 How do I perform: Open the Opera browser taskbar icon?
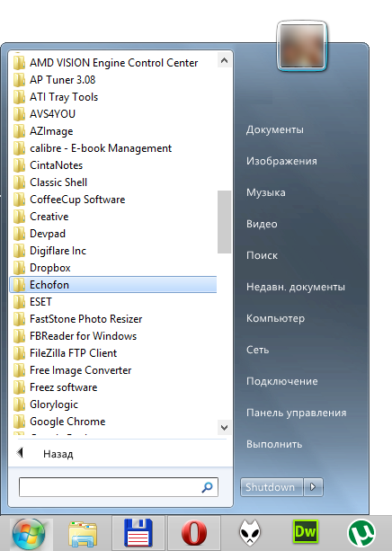coord(194,533)
